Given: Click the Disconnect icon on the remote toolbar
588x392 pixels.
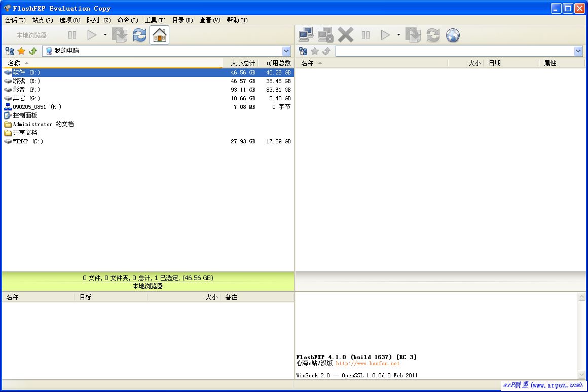Looking at the screenshot, I should click(325, 34).
